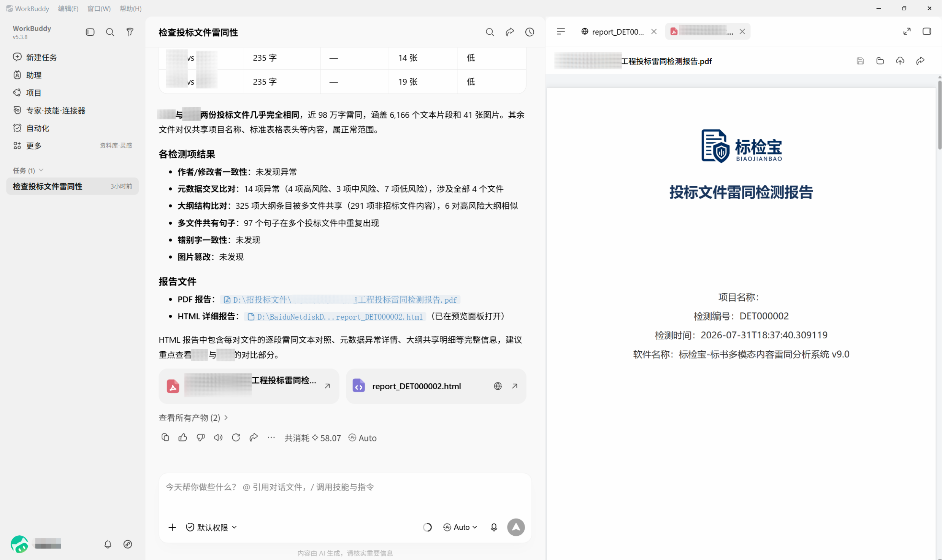Click the Auto label next to 共消耗
Image resolution: width=942 pixels, height=560 pixels.
362,438
